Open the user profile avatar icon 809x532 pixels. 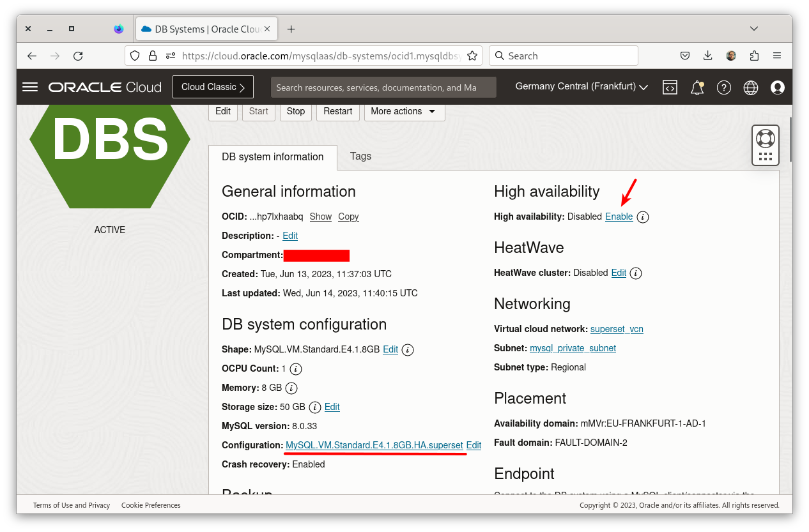778,87
